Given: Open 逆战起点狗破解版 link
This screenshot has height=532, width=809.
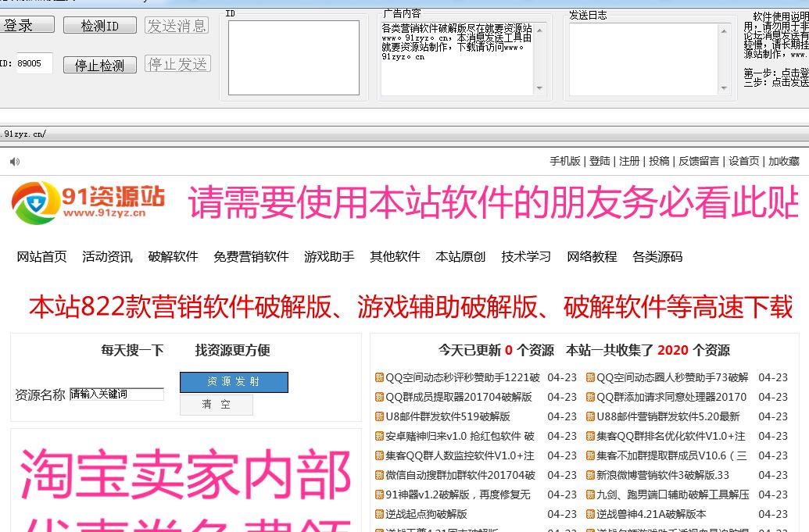Looking at the screenshot, I should point(426,515).
